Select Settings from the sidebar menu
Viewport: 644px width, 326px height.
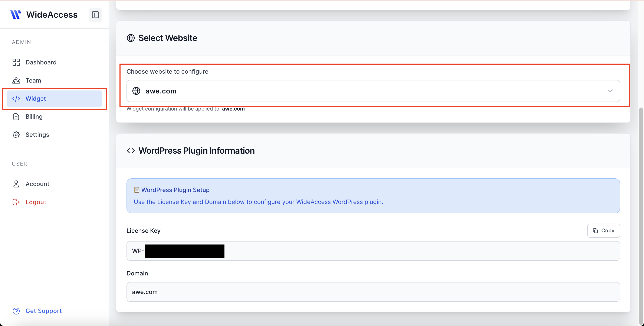click(37, 134)
